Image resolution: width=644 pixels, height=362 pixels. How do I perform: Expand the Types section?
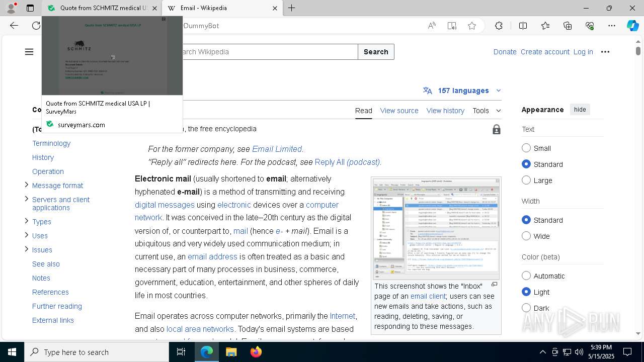coord(27,221)
